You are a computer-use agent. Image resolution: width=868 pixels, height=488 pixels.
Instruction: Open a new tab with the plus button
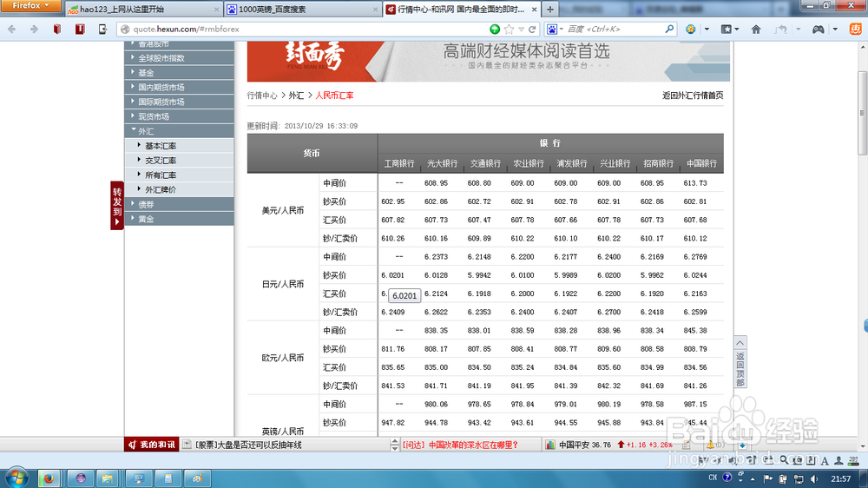(x=549, y=10)
